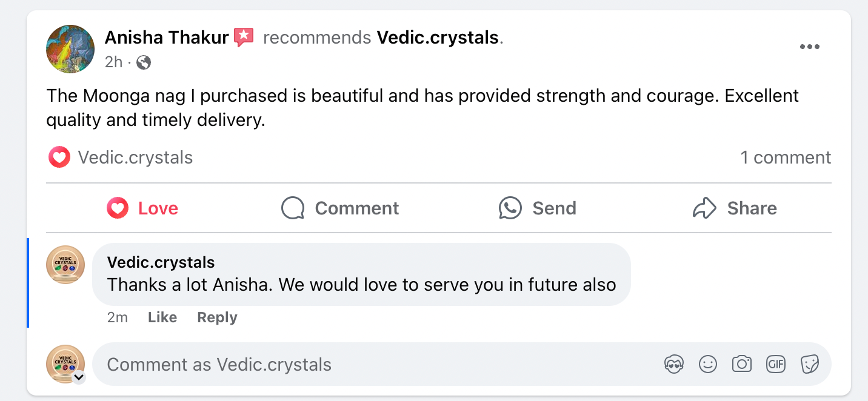Reply to the Vedic.crystals comment
This screenshot has height=401, width=868.
[217, 317]
